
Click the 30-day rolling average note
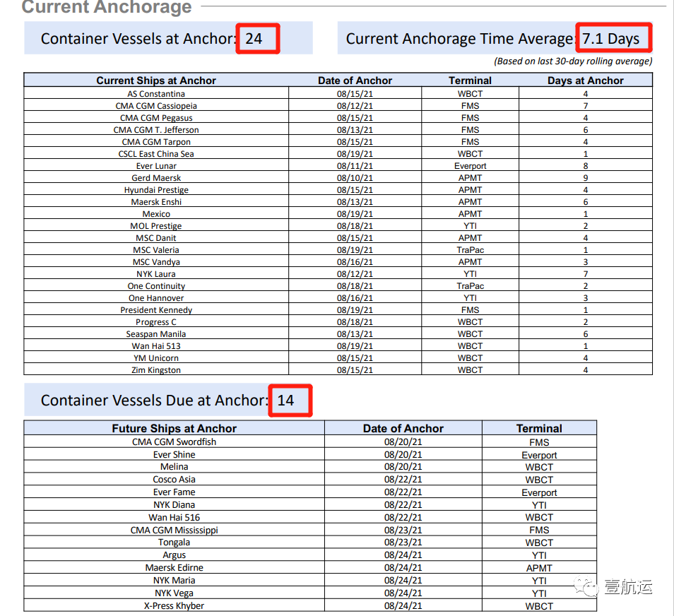point(573,61)
